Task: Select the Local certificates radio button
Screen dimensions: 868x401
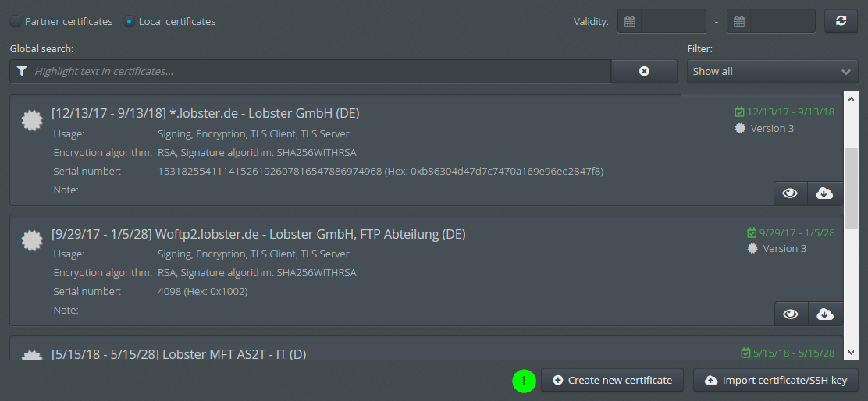Action: (130, 22)
